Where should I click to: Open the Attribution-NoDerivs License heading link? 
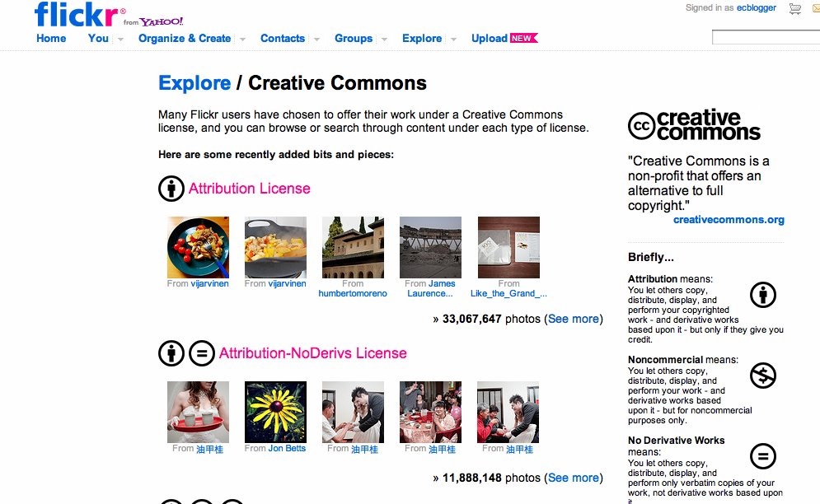(313, 353)
